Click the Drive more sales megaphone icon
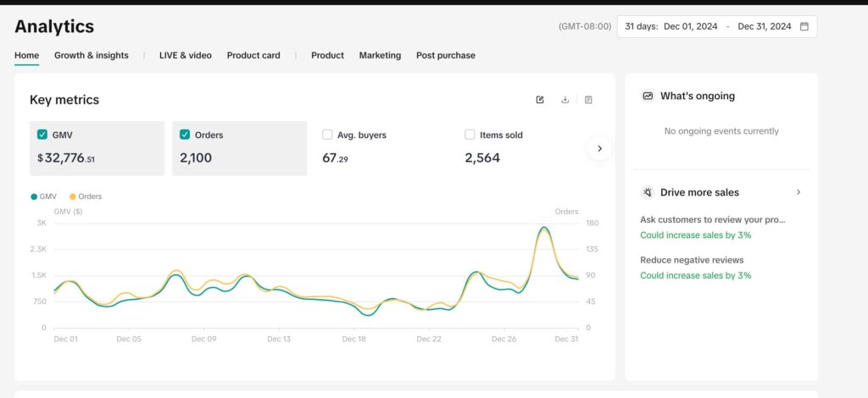The width and height of the screenshot is (868, 398). click(648, 192)
